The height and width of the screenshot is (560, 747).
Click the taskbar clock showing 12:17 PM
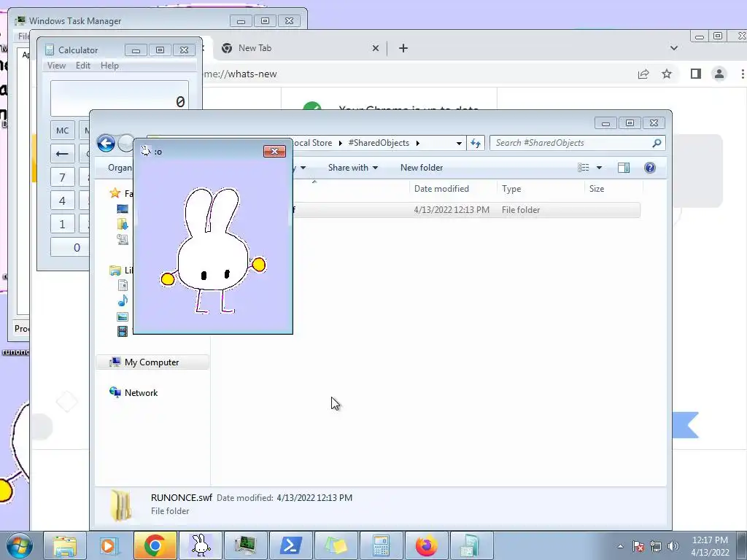click(x=710, y=546)
